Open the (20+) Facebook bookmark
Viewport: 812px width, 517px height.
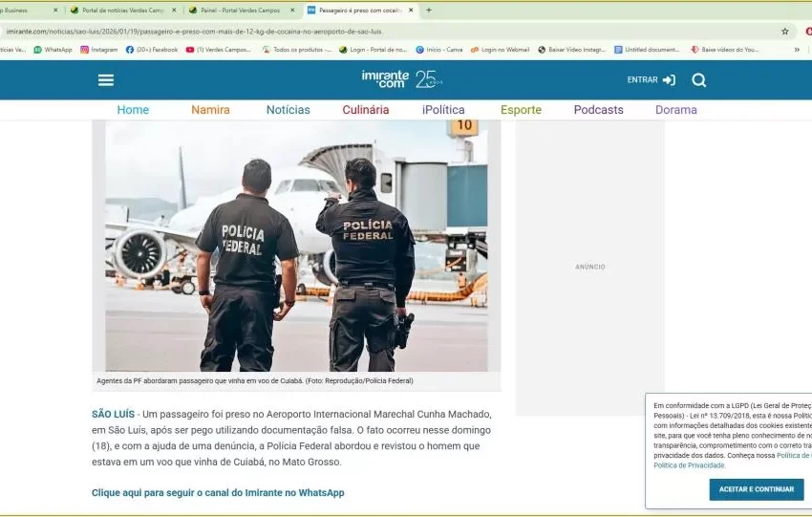(152, 50)
